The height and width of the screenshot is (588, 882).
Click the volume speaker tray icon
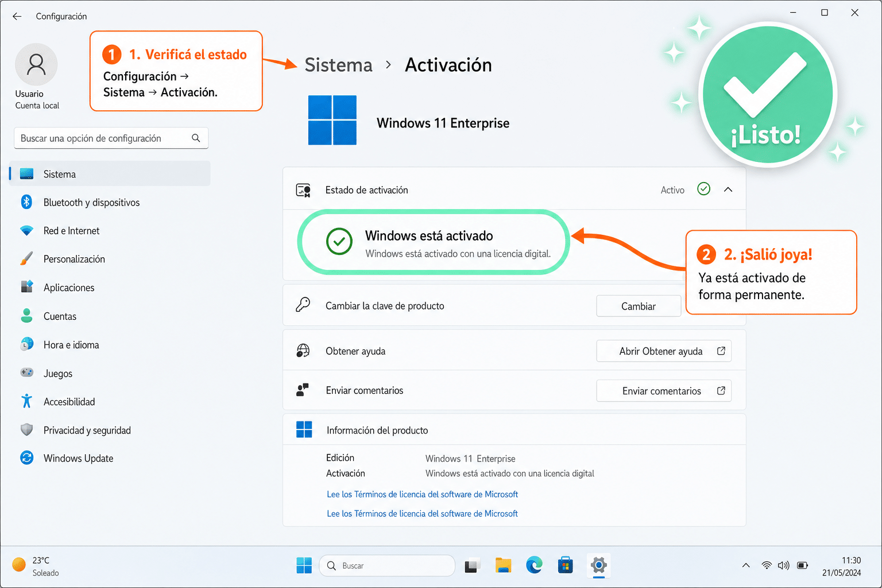click(784, 566)
